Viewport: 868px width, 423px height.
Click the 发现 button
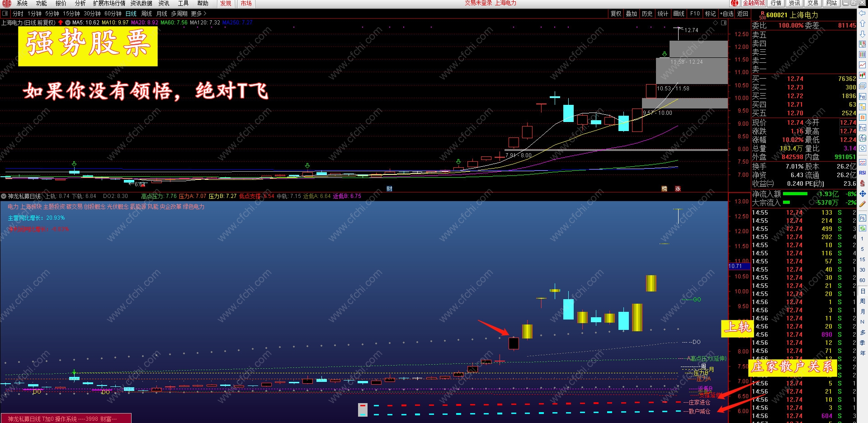[226, 3]
